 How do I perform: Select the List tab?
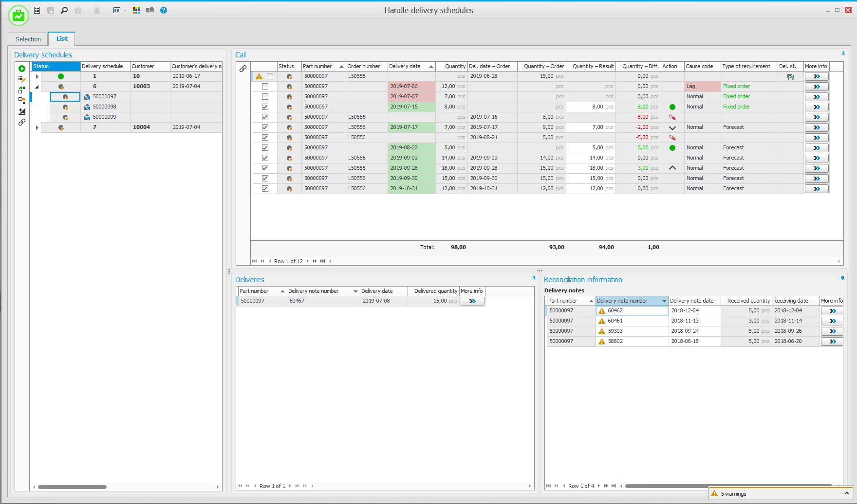(x=62, y=39)
